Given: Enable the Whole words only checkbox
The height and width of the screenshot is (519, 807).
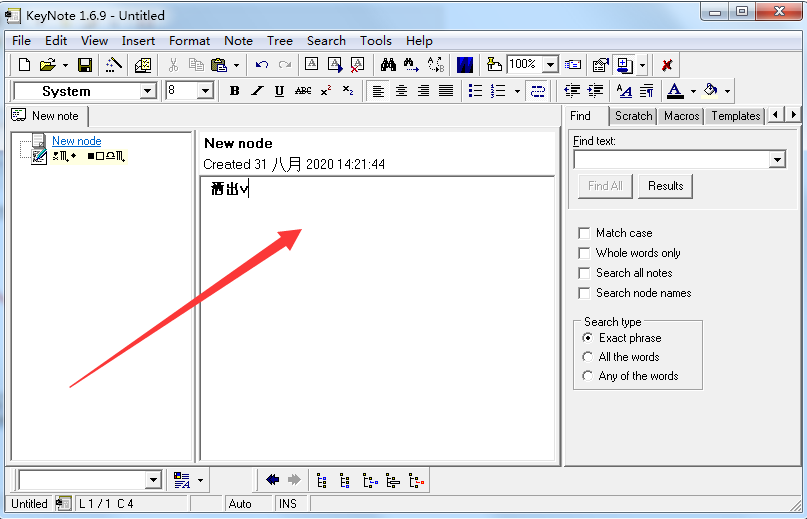Looking at the screenshot, I should point(584,253).
